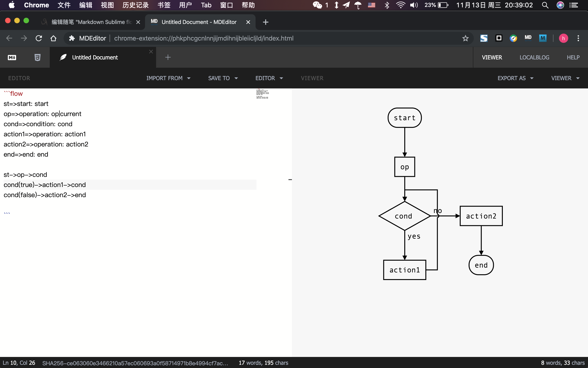Click the CSS stylesheet icon
Screen dimensions: 588x368
pyautogui.click(x=37, y=57)
